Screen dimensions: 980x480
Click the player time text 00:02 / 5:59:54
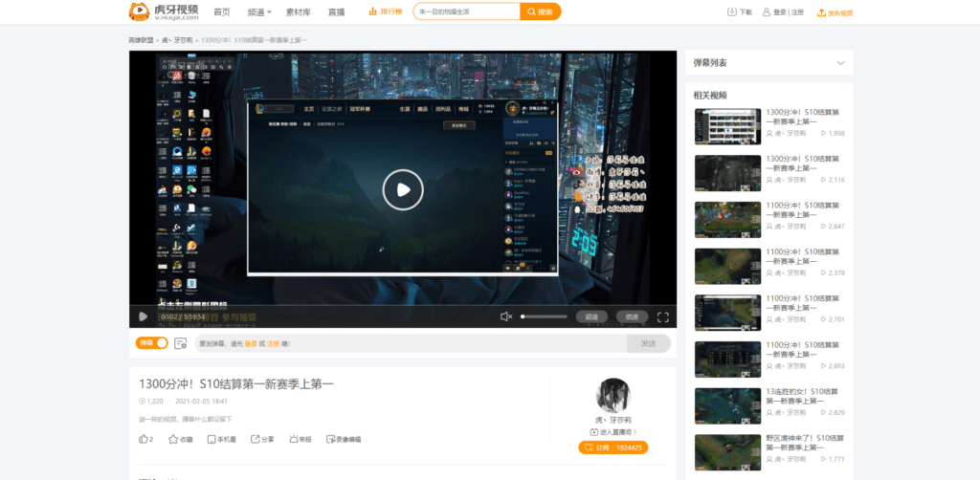(183, 317)
